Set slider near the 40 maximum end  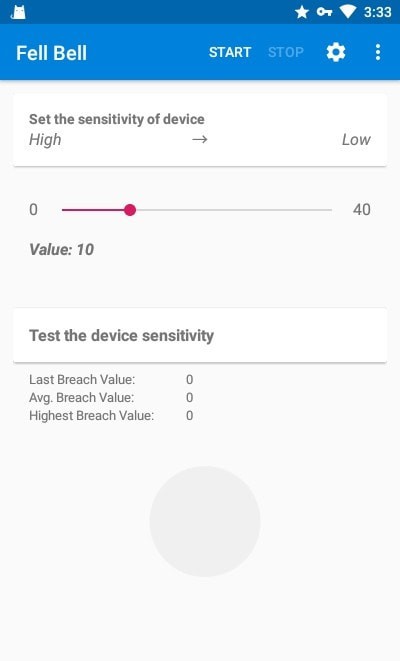tap(329, 210)
